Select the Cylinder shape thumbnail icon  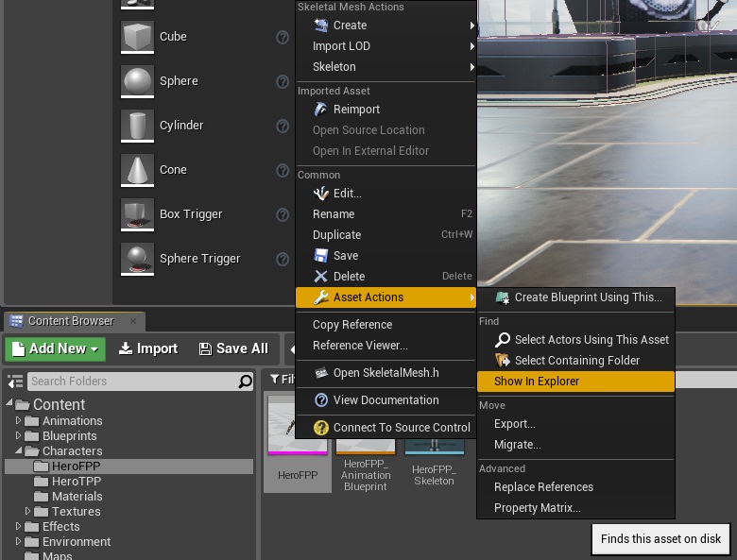tap(137, 126)
